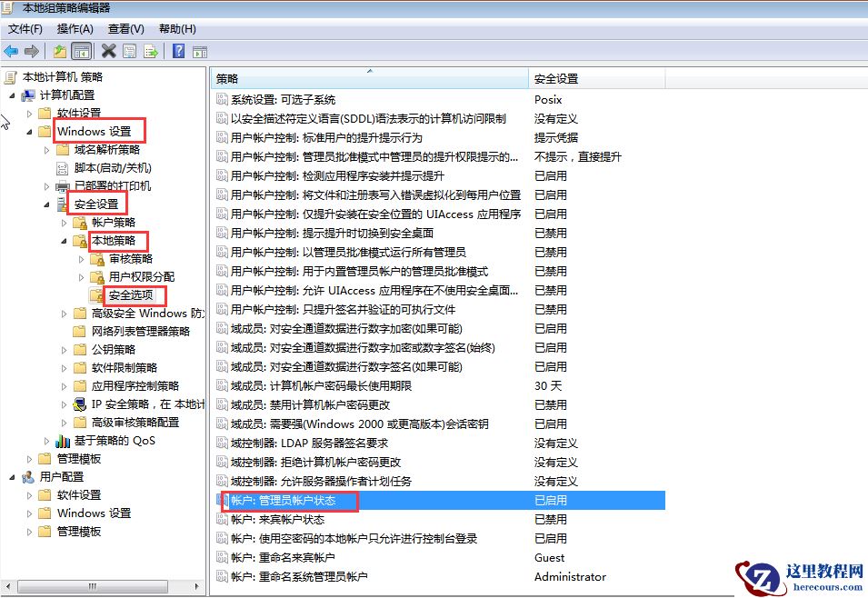
Task: Click the up one level folder icon
Action: coord(59,51)
